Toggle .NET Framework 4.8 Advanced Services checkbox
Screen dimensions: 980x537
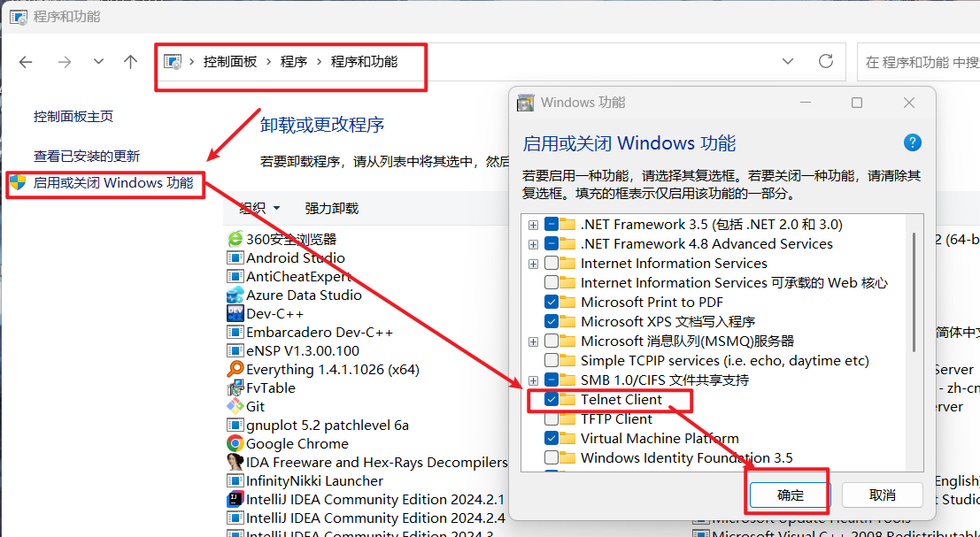tap(552, 243)
